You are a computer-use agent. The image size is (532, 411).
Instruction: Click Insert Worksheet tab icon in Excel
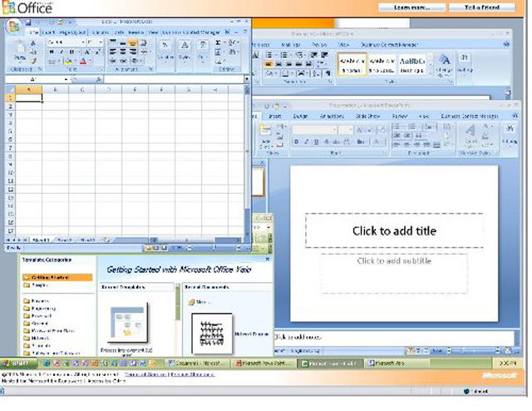(107, 240)
